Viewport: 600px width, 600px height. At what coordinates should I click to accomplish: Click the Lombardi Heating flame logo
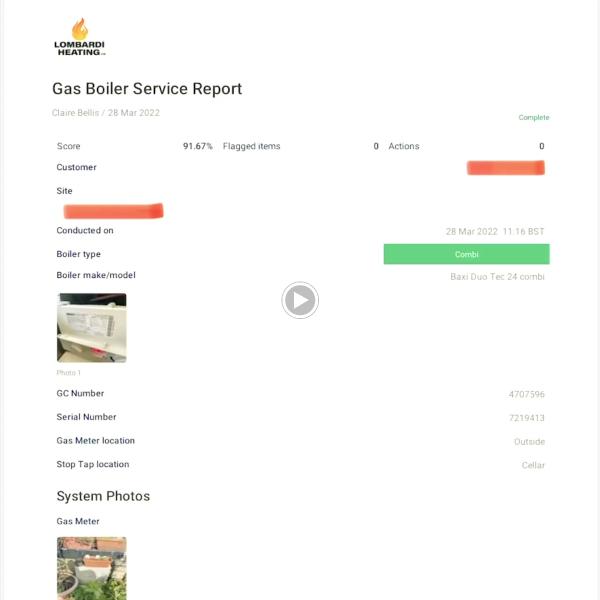[79, 37]
